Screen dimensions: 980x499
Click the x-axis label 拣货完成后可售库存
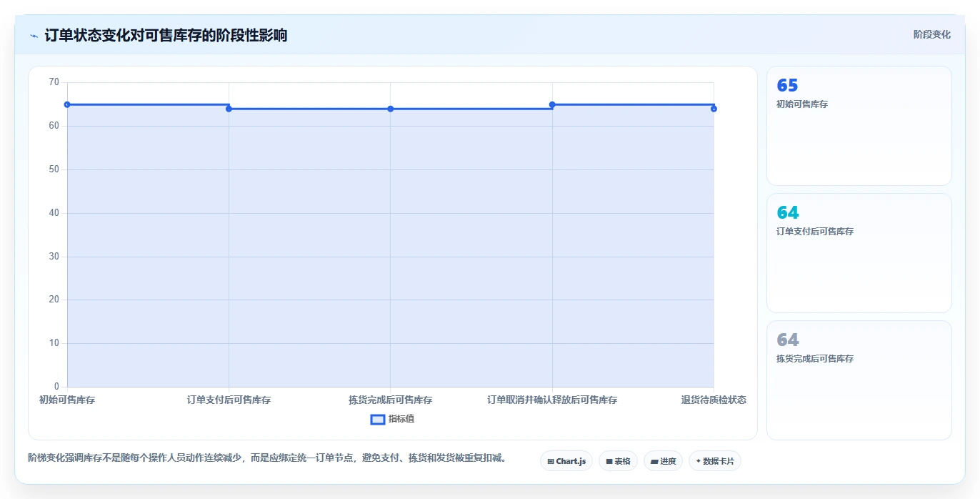(x=391, y=400)
